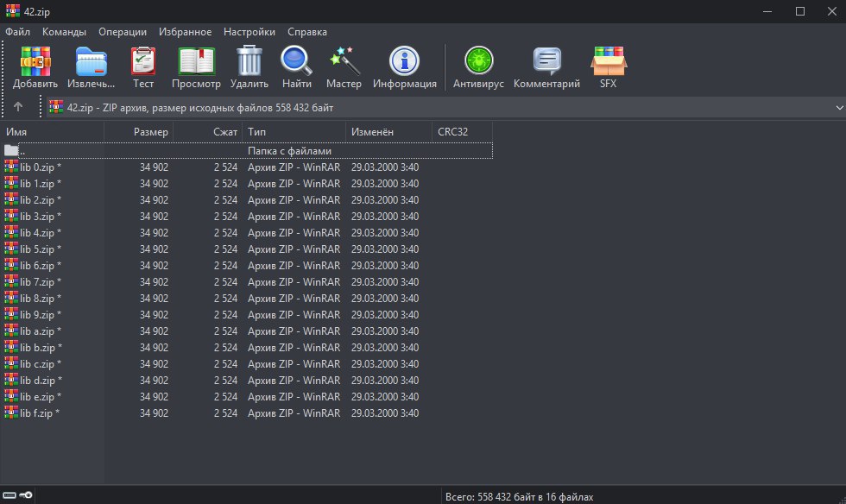Click the drive icon in status bar
The width and height of the screenshot is (846, 504).
9,495
